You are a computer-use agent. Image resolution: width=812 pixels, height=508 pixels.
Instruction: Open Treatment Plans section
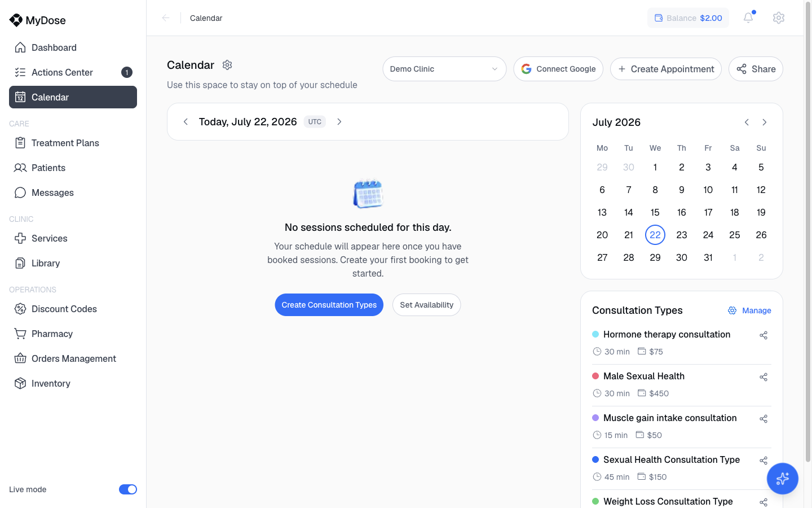[x=73, y=143]
